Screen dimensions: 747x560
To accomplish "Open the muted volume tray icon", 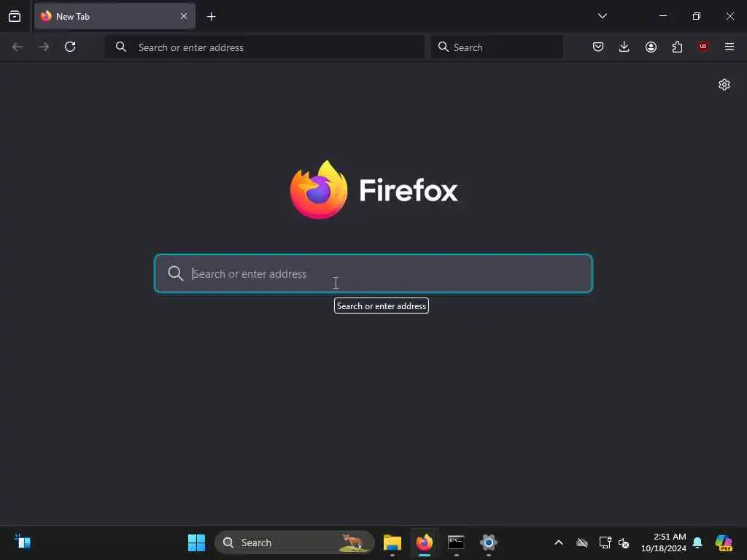I will tap(623, 542).
